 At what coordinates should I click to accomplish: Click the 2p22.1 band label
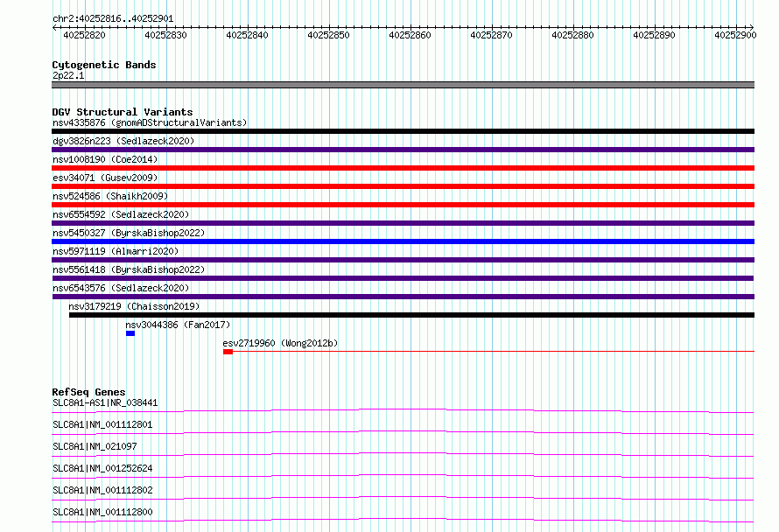68,75
